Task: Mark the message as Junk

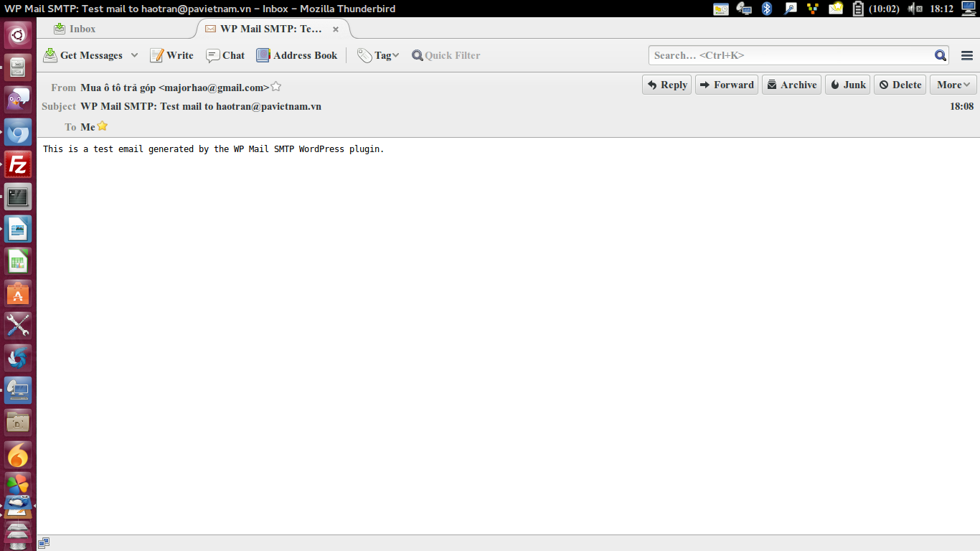Action: (847, 85)
